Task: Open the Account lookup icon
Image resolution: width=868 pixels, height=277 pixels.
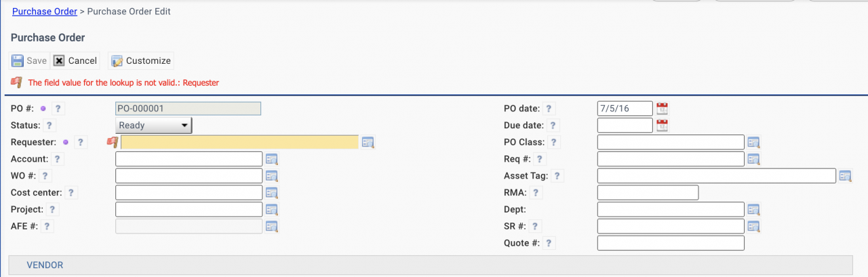Action: click(272, 160)
